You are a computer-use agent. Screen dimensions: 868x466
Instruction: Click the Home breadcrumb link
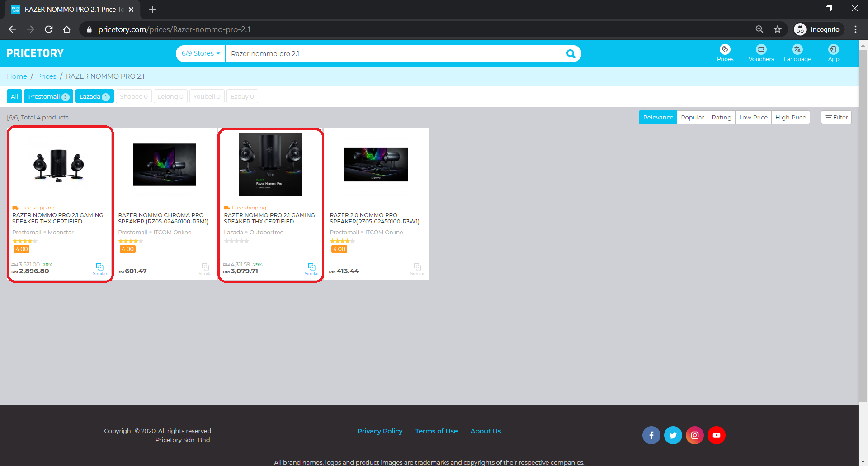(x=17, y=76)
